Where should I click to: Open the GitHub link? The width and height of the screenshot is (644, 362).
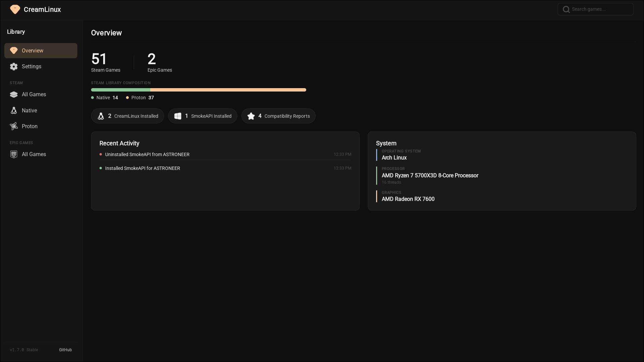point(66,350)
